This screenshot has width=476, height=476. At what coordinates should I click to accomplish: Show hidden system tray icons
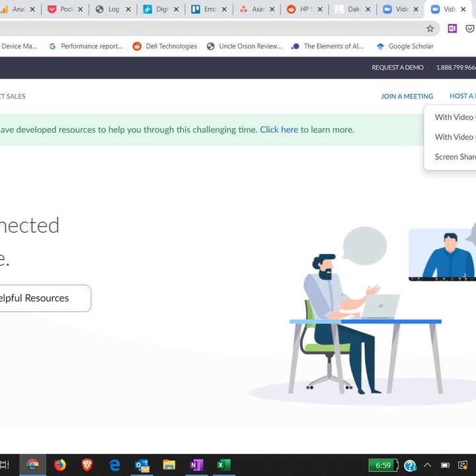(428, 465)
